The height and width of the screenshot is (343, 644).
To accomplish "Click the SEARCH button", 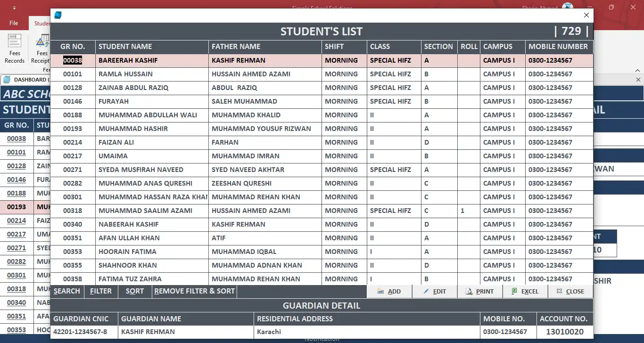I will (66, 291).
